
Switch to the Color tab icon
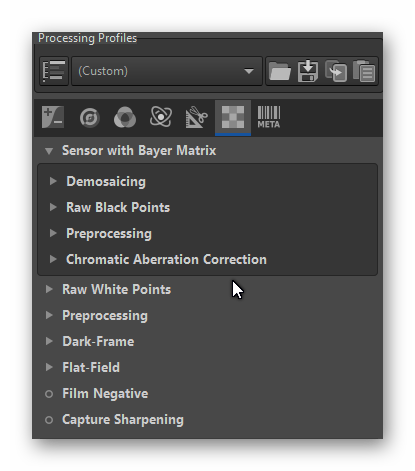tap(125, 117)
